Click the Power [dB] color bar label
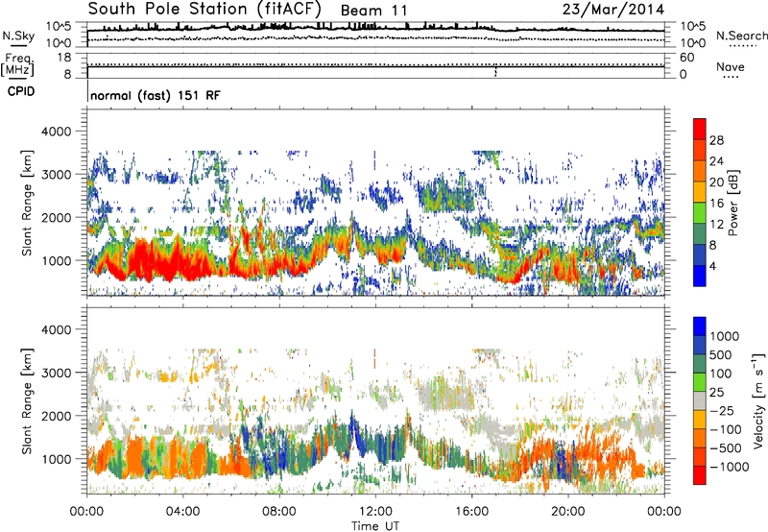Screen dimensions: 768x532 (x=732, y=203)
